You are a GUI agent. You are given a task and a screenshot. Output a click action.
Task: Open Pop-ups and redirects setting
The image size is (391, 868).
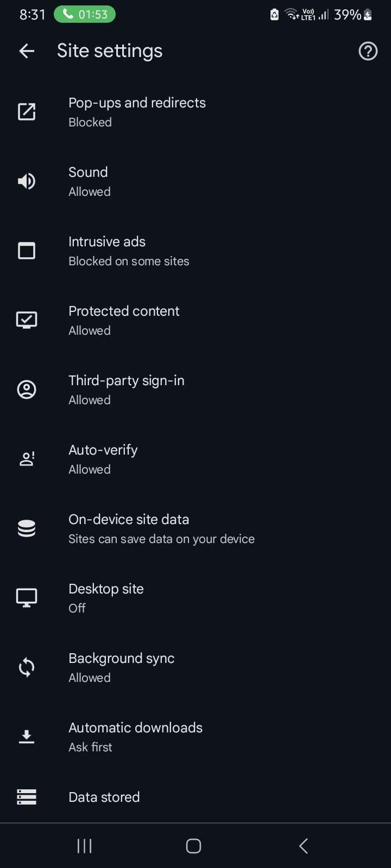(137, 112)
